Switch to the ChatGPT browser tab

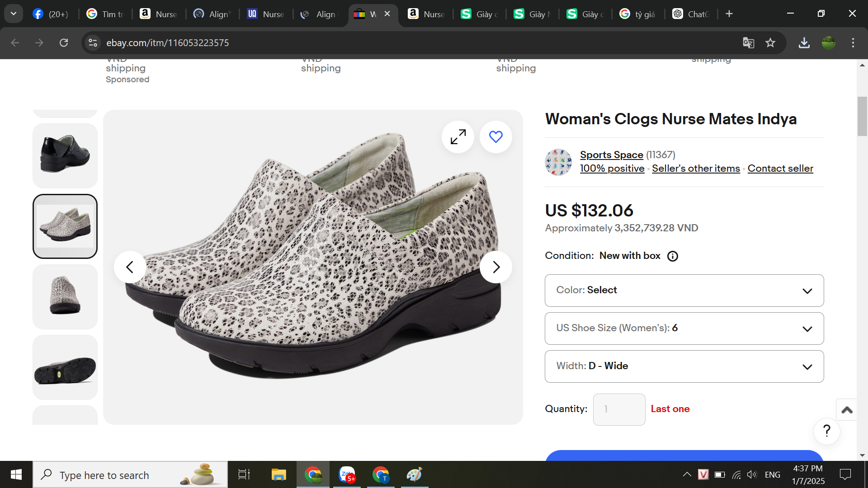(x=692, y=14)
